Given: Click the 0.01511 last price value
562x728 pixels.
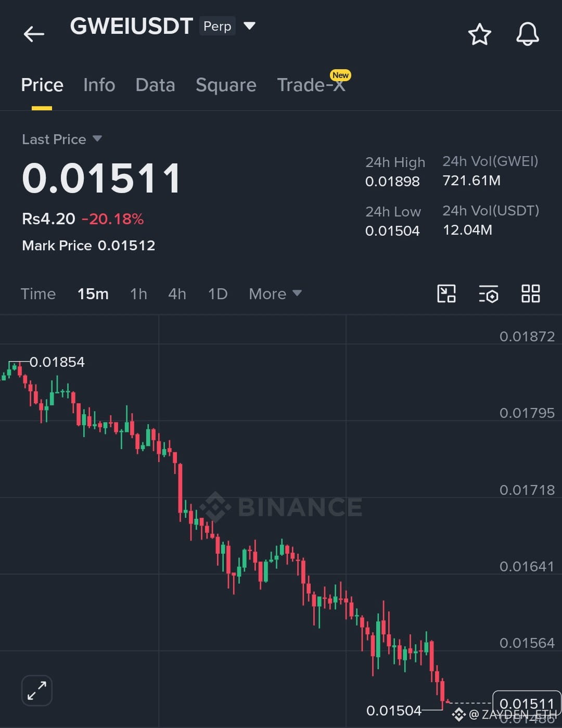Looking at the screenshot, I should [x=101, y=178].
